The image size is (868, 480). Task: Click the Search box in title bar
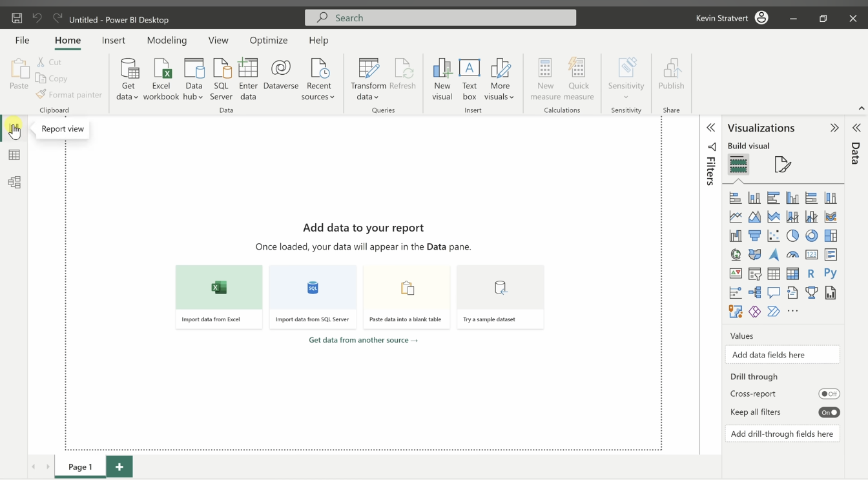coord(440,18)
